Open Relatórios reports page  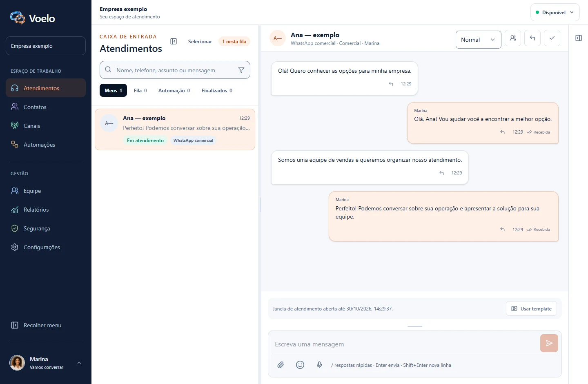46,210
